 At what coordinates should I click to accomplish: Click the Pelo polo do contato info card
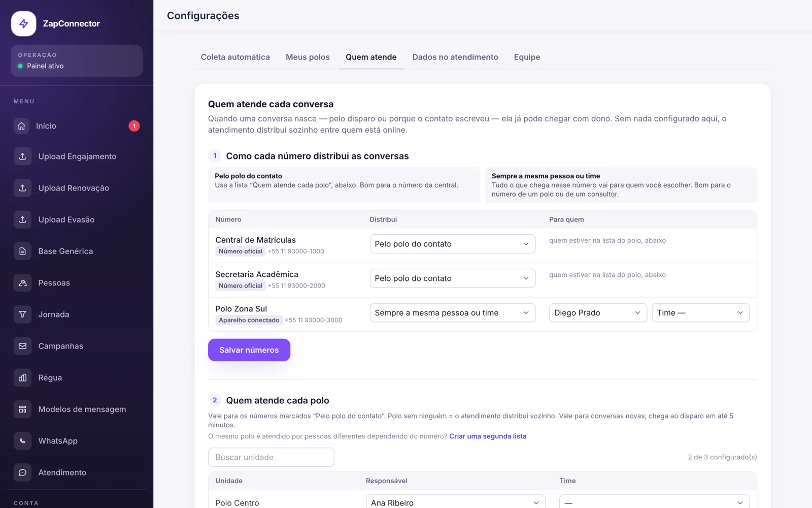[x=344, y=185]
